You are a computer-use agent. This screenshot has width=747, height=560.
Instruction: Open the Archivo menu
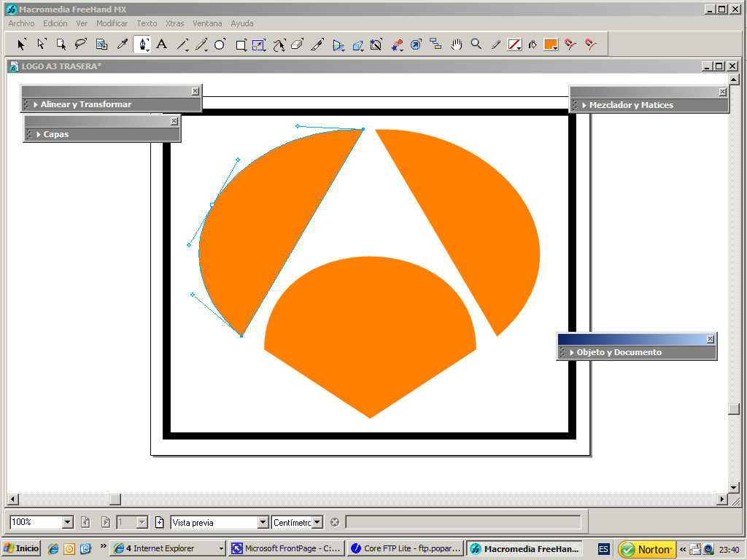[x=21, y=23]
